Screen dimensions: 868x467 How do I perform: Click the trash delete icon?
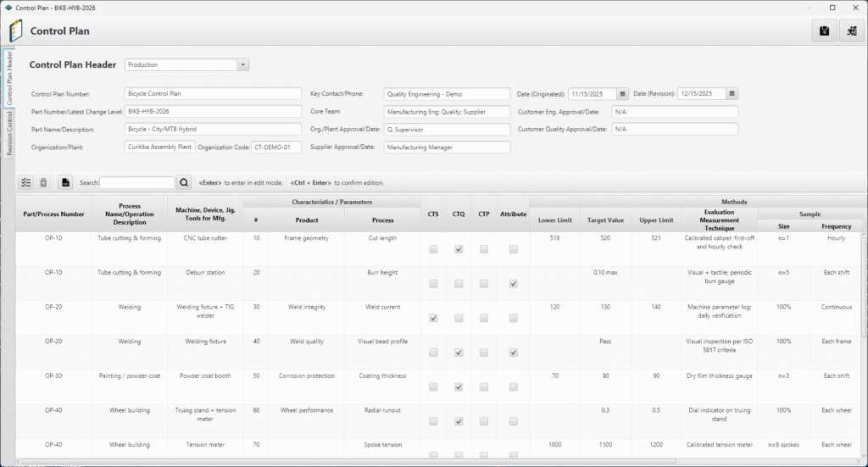[x=43, y=182]
